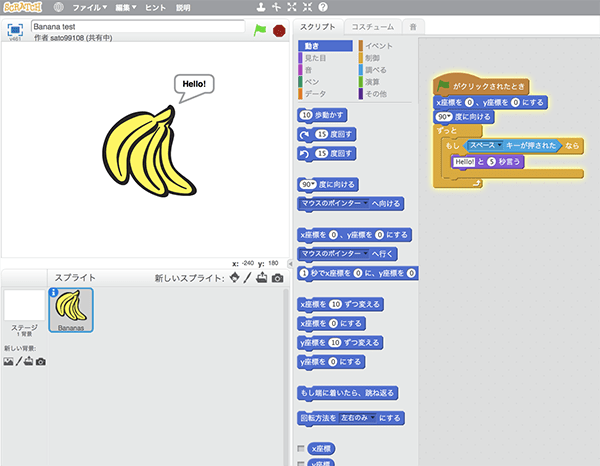Open direction dropdown in palette 90度に向ける block
This screenshot has height=466, width=600.
click(x=313, y=184)
